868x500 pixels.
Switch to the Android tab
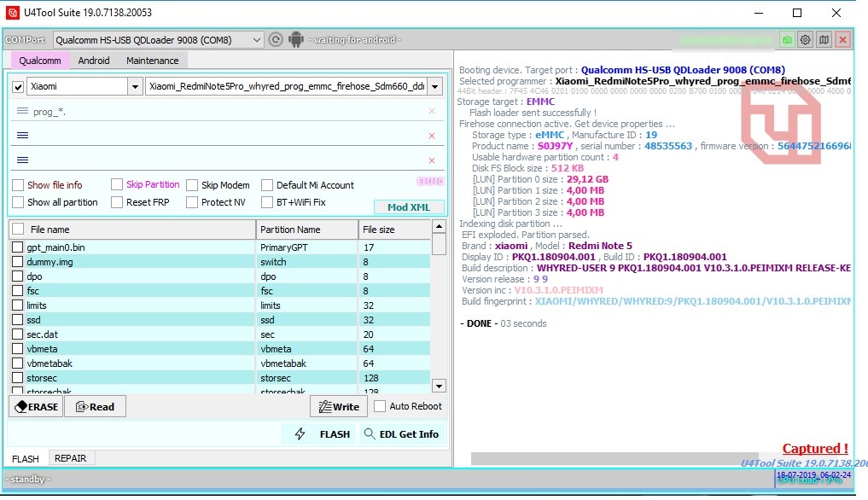(94, 61)
